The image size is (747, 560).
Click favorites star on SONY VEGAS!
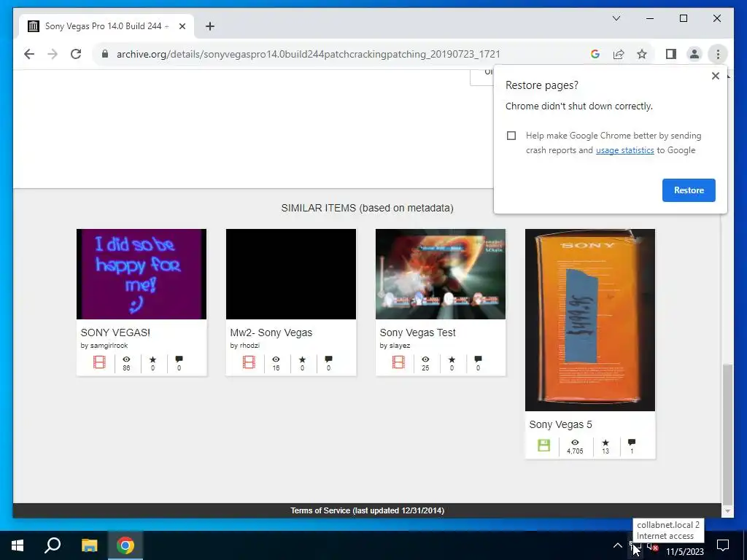coord(152,359)
